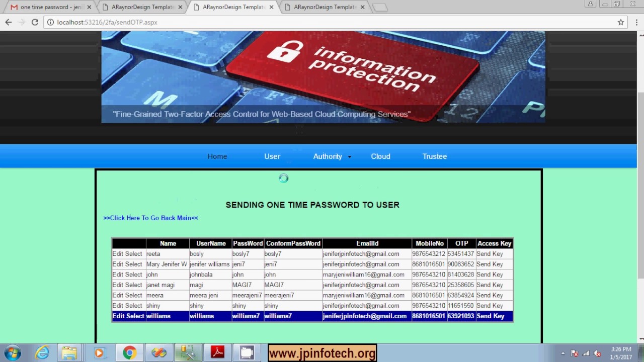Viewport: 644px width, 362px height.
Task: Open the Windows Start menu
Action: click(x=13, y=353)
